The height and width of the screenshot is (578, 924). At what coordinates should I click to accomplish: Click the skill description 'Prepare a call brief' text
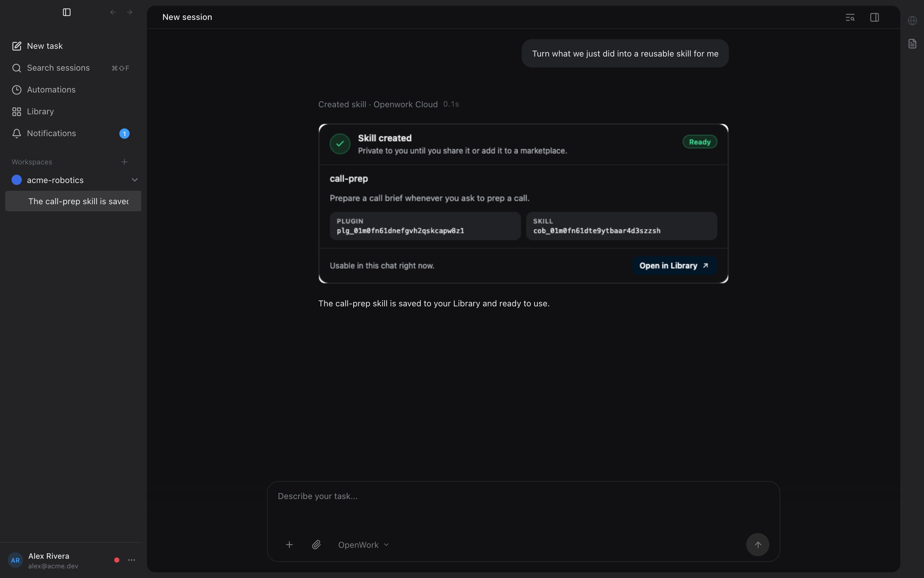coord(430,198)
